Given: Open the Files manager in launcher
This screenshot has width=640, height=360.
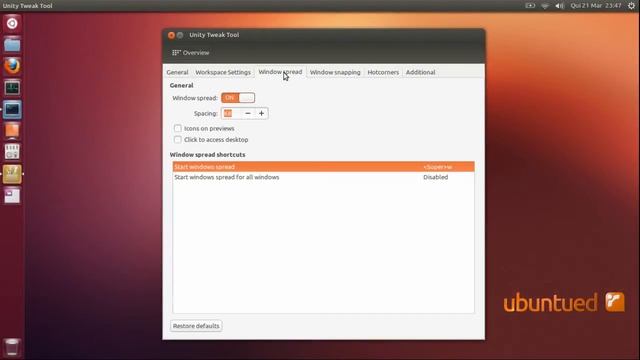Looking at the screenshot, I should tap(12, 45).
